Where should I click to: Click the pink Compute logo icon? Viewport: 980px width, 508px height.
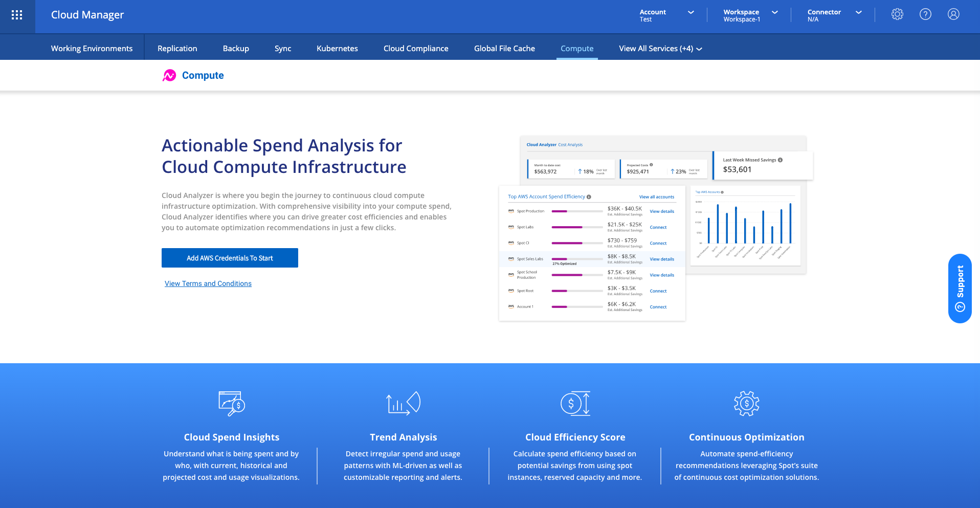click(x=169, y=76)
